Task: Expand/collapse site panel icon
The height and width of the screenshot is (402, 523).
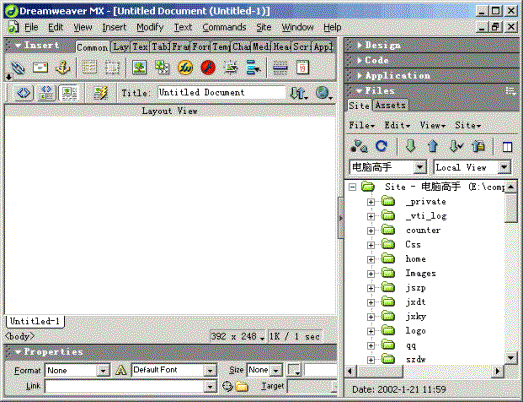Action: click(x=507, y=147)
